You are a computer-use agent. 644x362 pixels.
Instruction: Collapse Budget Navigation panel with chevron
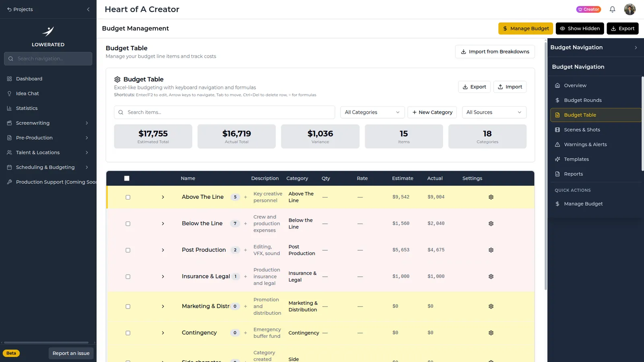[x=636, y=47]
